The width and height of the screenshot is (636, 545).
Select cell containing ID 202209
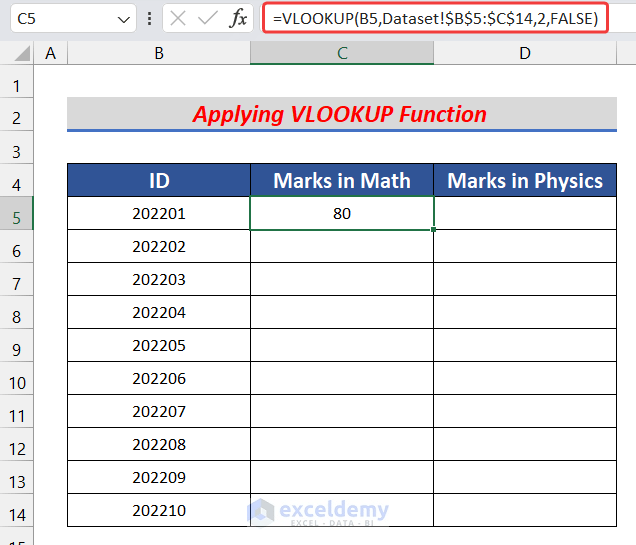[x=159, y=477]
